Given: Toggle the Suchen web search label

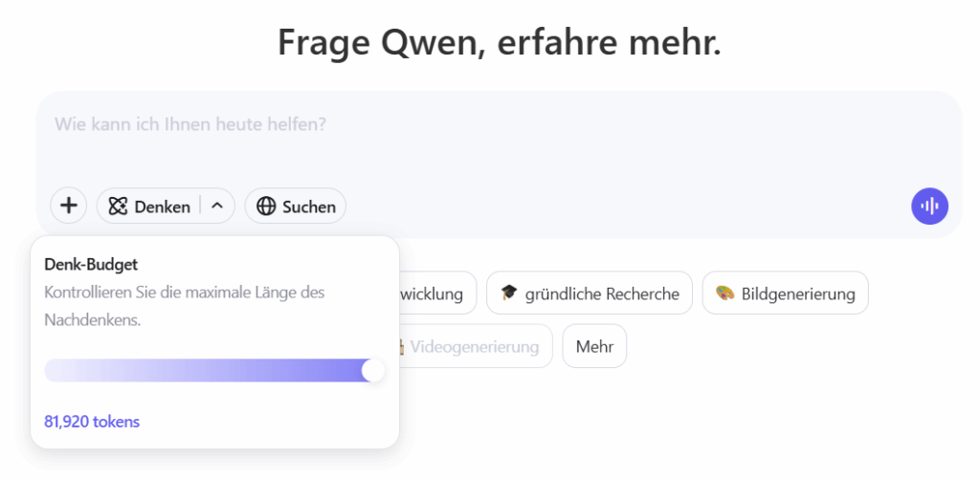Looking at the screenshot, I should tap(308, 207).
